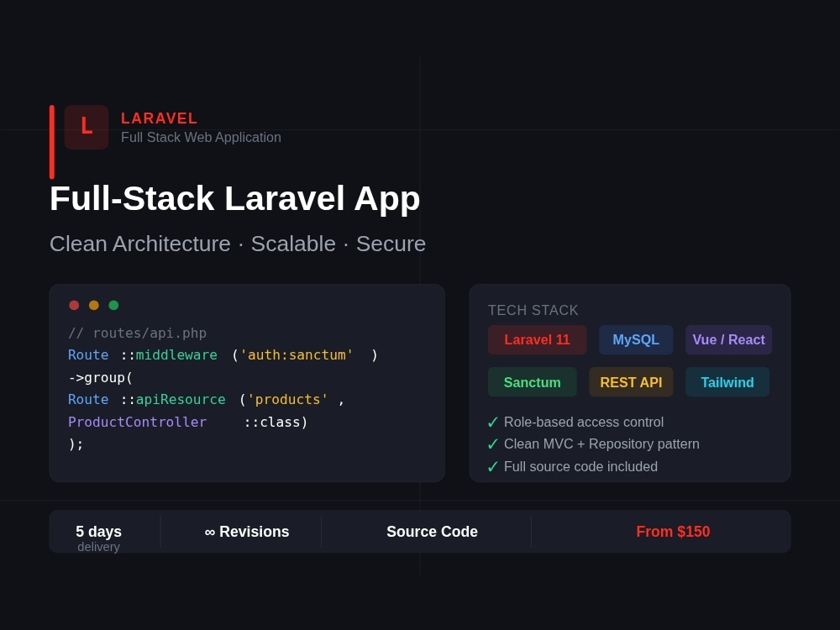Select the Tailwind tag
The width and height of the screenshot is (840, 630).
(x=727, y=382)
